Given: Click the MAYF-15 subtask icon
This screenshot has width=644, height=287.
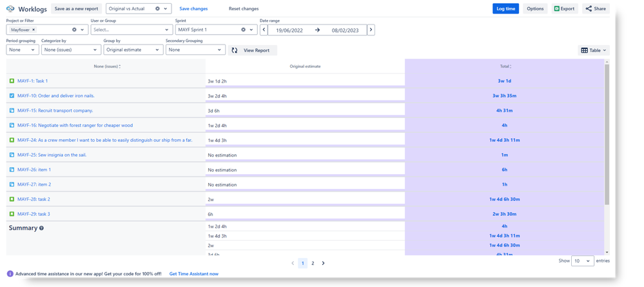Looking at the screenshot, I should click(x=12, y=110).
